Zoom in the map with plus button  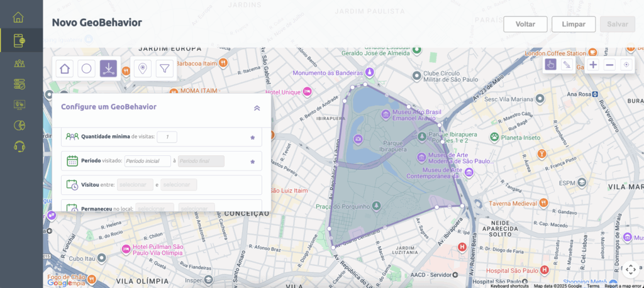593,65
